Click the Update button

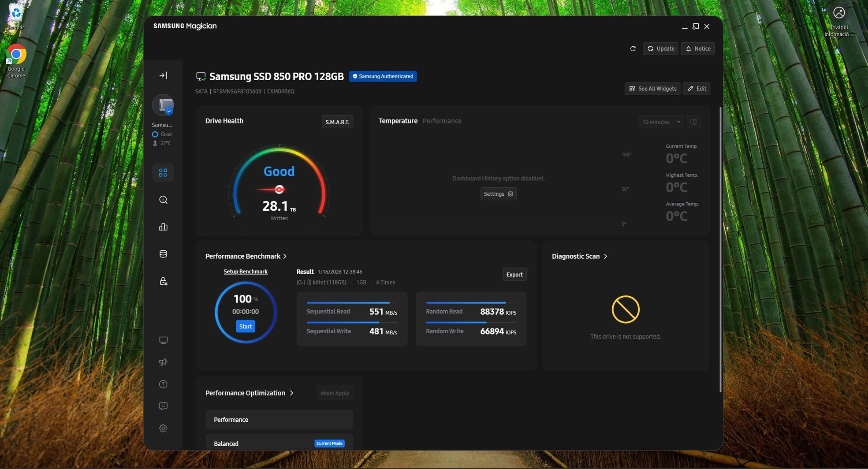coord(660,48)
